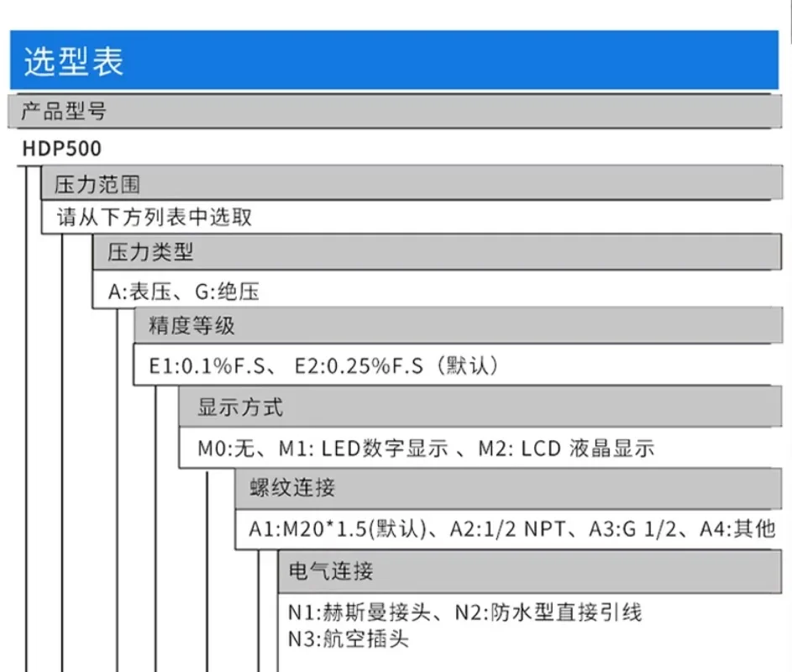Select the 压力类型 header row

click(x=437, y=252)
